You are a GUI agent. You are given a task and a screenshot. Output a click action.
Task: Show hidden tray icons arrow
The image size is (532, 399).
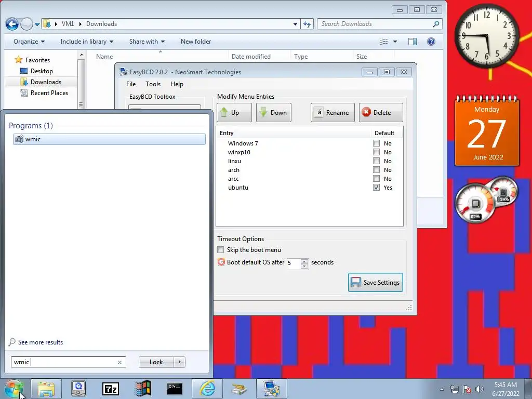click(442, 389)
